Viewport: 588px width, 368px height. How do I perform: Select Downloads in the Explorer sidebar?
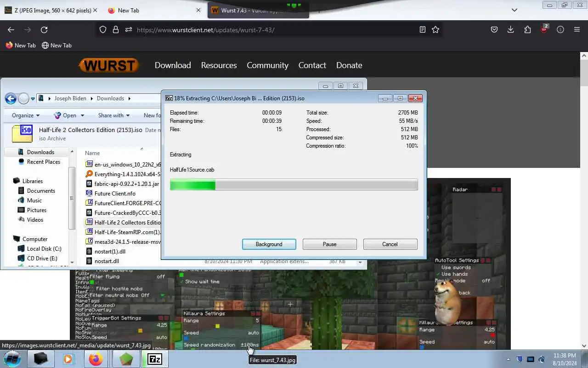click(x=40, y=152)
